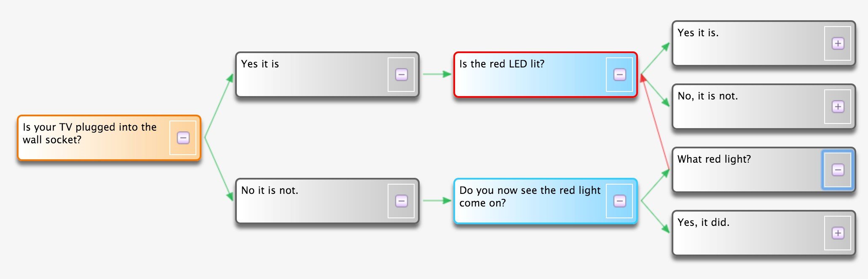Expand the 'Yes it is.' answer node
Viewport: 868px width, 279px height.
pos(838,43)
